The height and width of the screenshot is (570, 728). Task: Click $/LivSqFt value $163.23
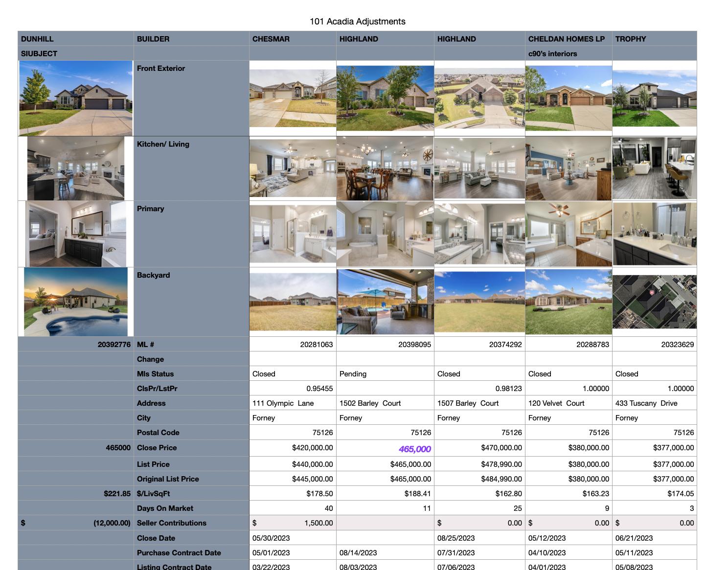[596, 494]
